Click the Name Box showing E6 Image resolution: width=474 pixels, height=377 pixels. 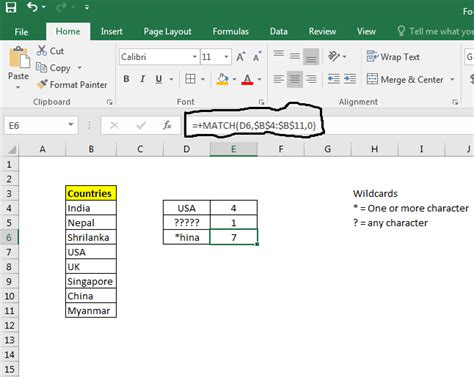pyautogui.click(x=35, y=126)
